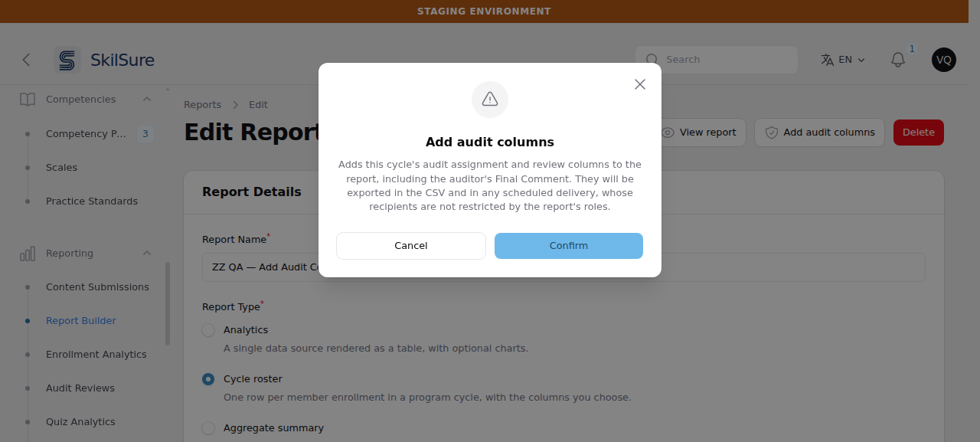Focus the Search field
The height and width of the screenshot is (442, 980).
(x=717, y=60)
